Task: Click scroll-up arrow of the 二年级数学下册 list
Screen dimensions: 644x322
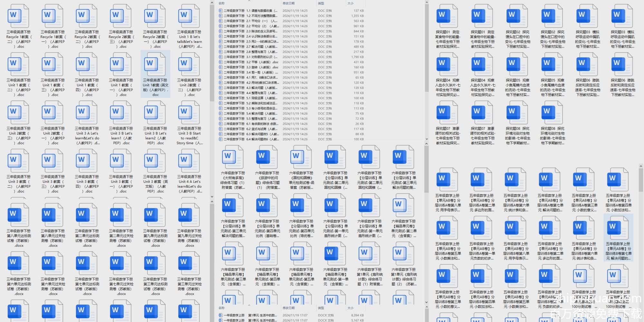Action: (x=427, y=3)
